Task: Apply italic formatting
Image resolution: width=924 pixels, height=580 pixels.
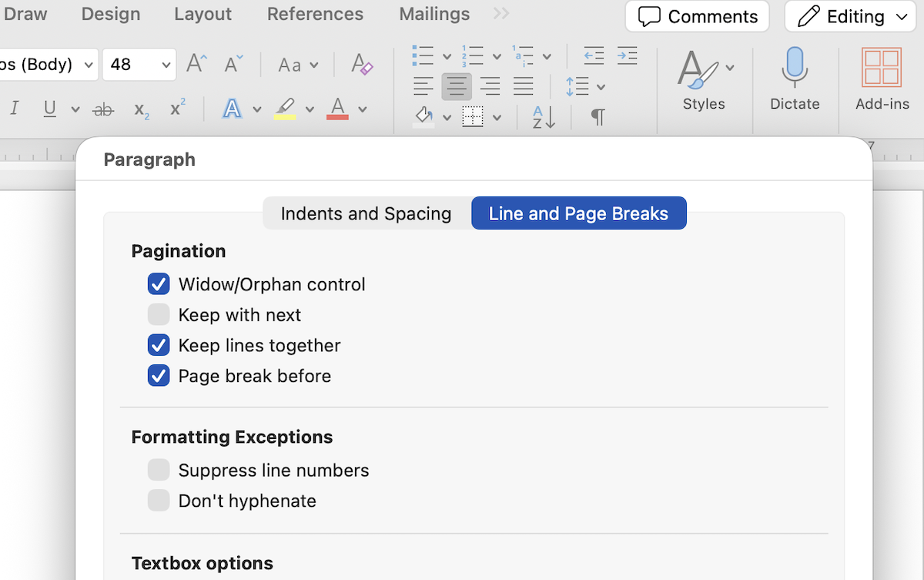Action: (14, 109)
